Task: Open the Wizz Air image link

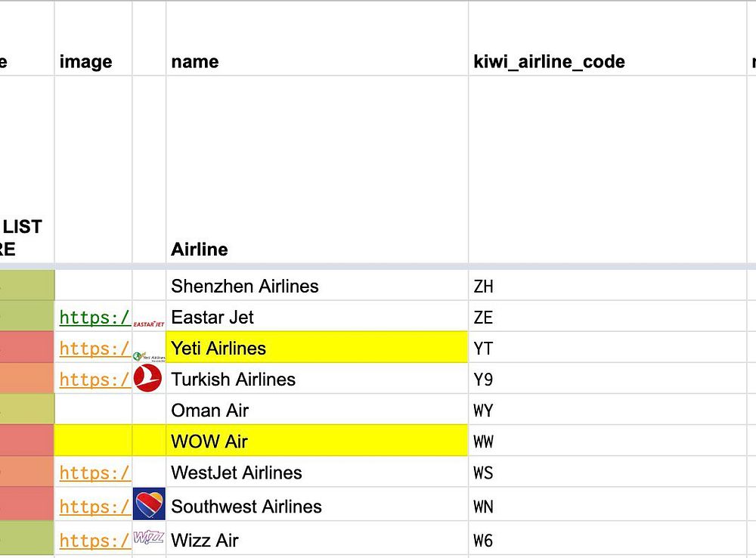Action: (x=94, y=541)
